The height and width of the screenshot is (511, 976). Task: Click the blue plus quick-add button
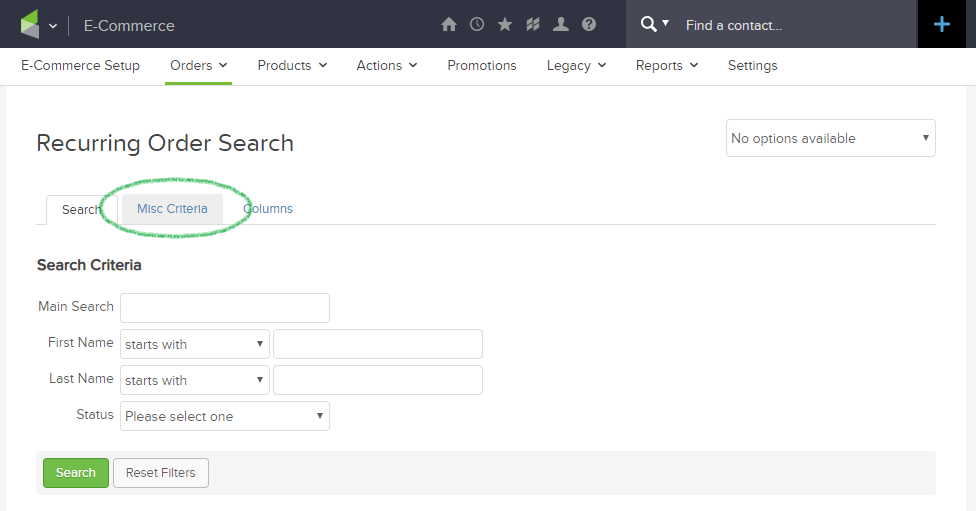pos(942,24)
